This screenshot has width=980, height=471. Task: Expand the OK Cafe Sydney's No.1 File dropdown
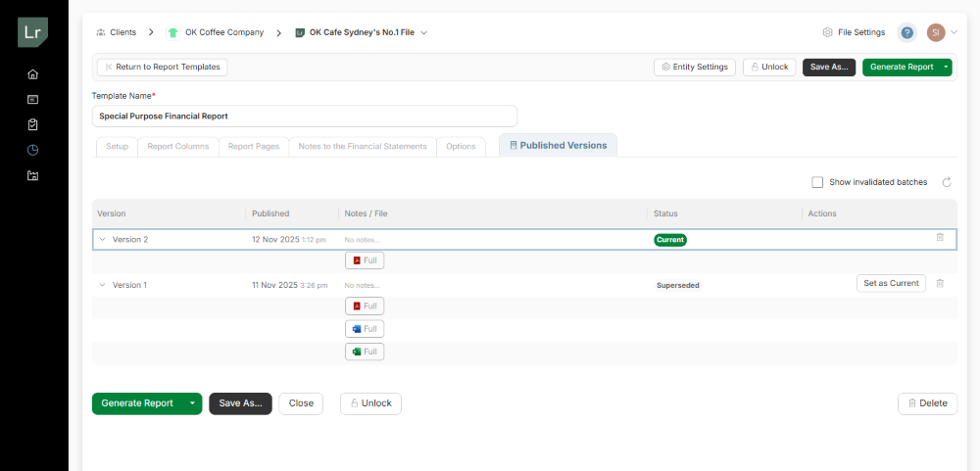(423, 32)
